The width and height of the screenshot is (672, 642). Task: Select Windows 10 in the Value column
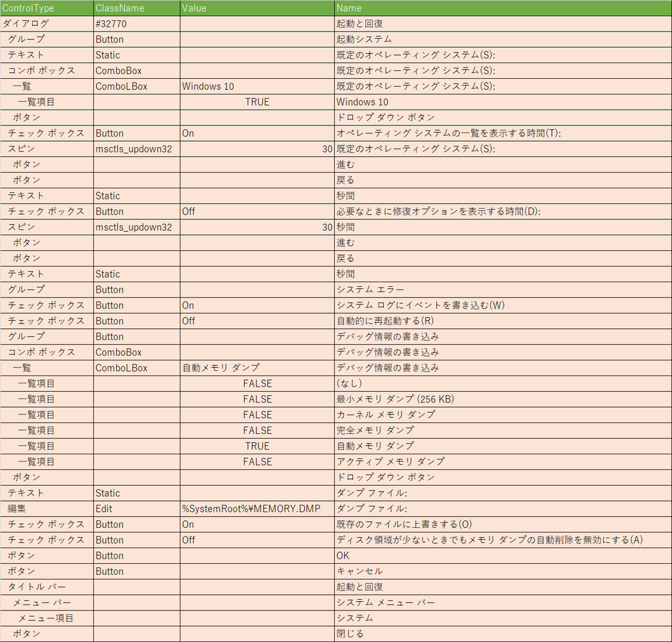(257, 87)
